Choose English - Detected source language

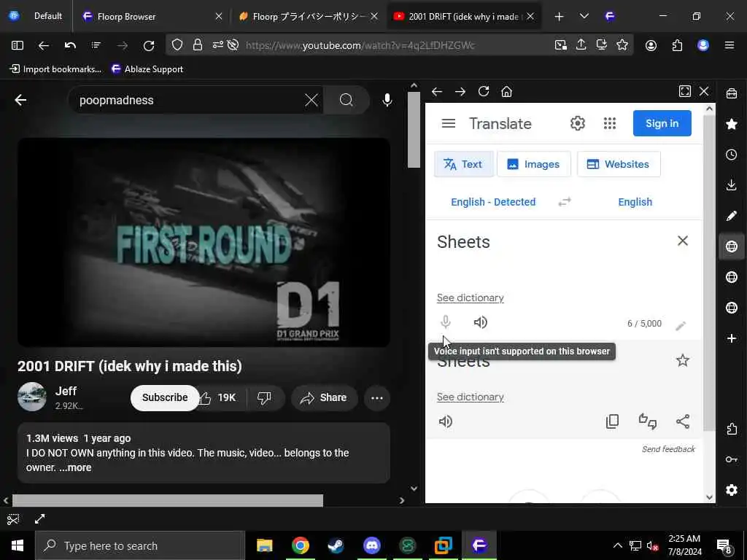[x=493, y=202]
